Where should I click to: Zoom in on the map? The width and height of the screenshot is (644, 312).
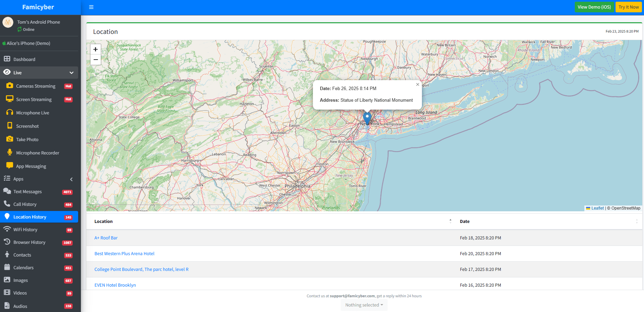[96, 49]
